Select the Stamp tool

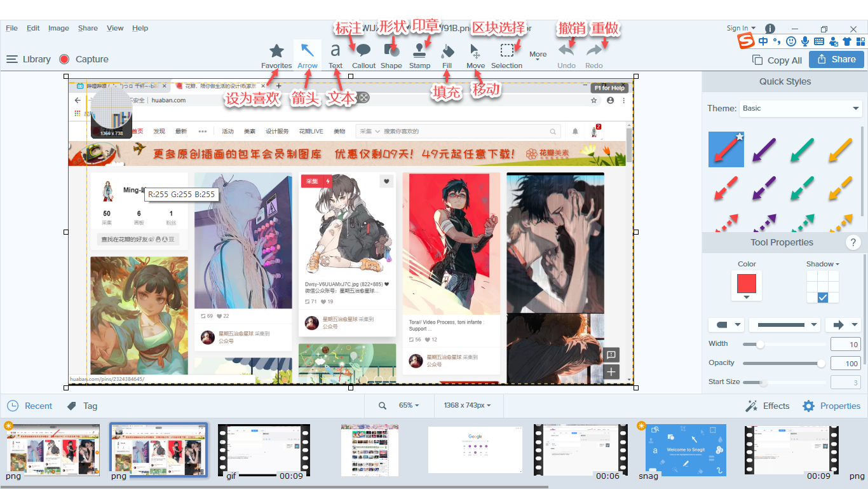pyautogui.click(x=419, y=56)
